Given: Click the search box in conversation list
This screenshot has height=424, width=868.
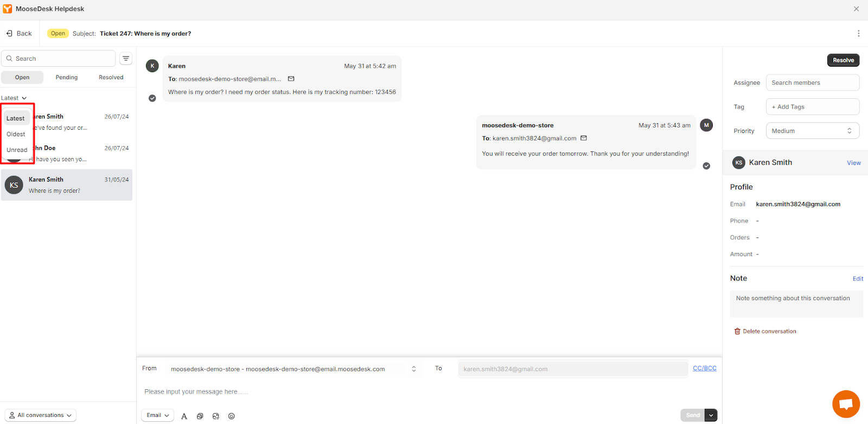Looking at the screenshot, I should (x=59, y=59).
